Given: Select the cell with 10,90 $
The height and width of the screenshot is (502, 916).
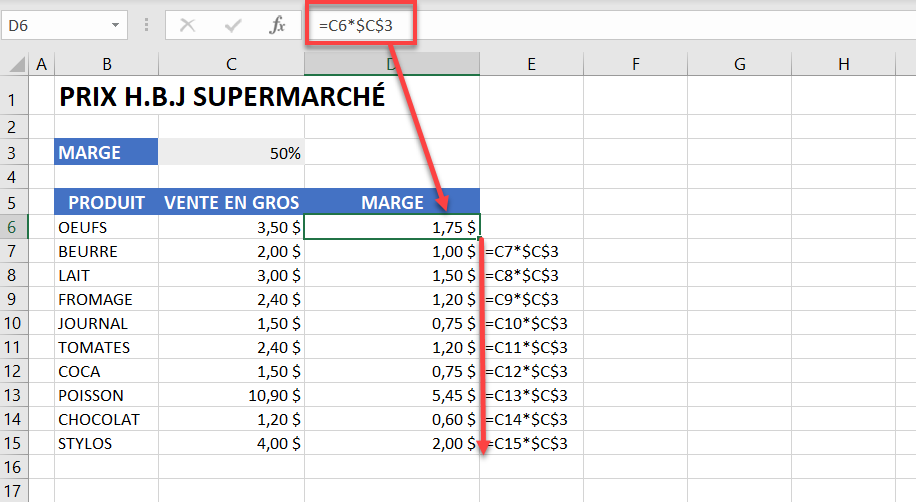Looking at the screenshot, I should 231,395.
